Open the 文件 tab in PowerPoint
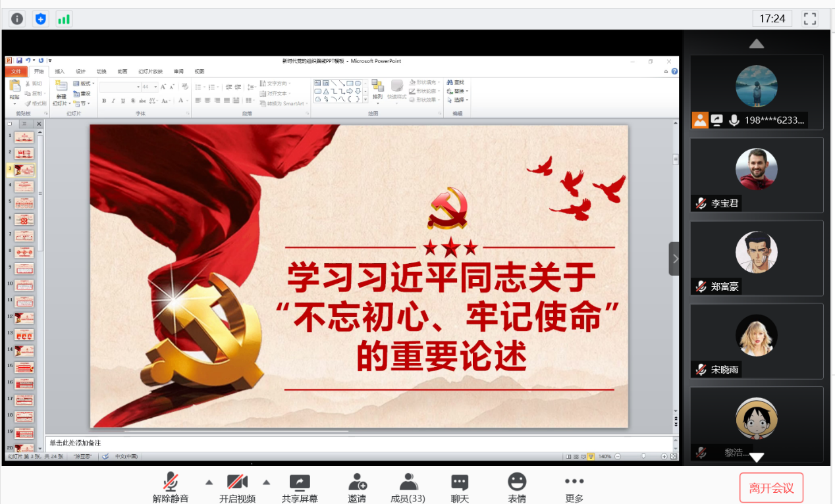835x504 pixels. tap(16, 71)
